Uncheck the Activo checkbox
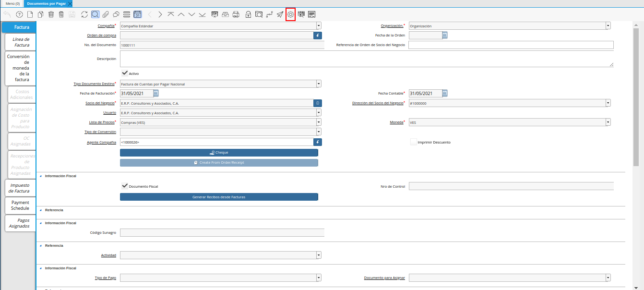The image size is (644, 290). coord(124,73)
